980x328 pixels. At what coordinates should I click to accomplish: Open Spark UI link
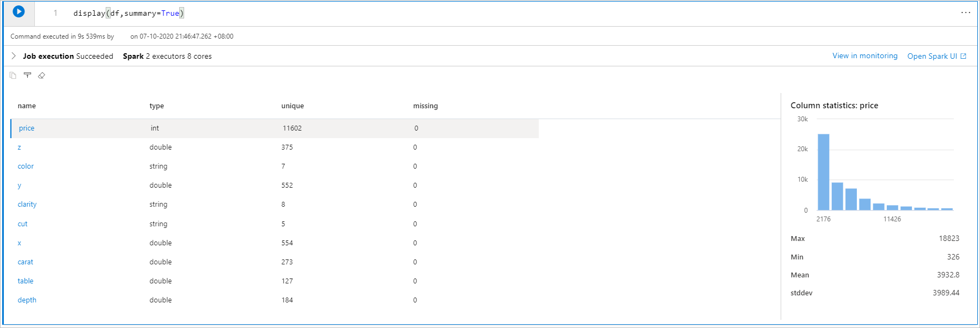coord(932,56)
